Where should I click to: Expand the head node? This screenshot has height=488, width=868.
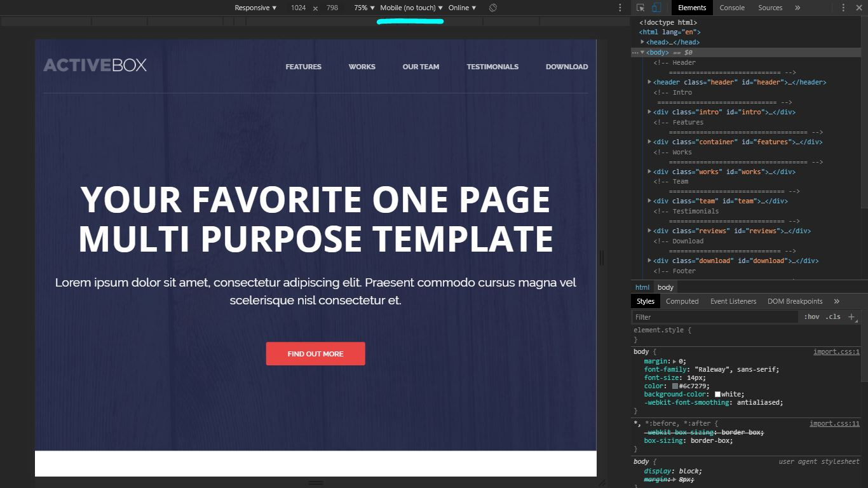(x=642, y=42)
